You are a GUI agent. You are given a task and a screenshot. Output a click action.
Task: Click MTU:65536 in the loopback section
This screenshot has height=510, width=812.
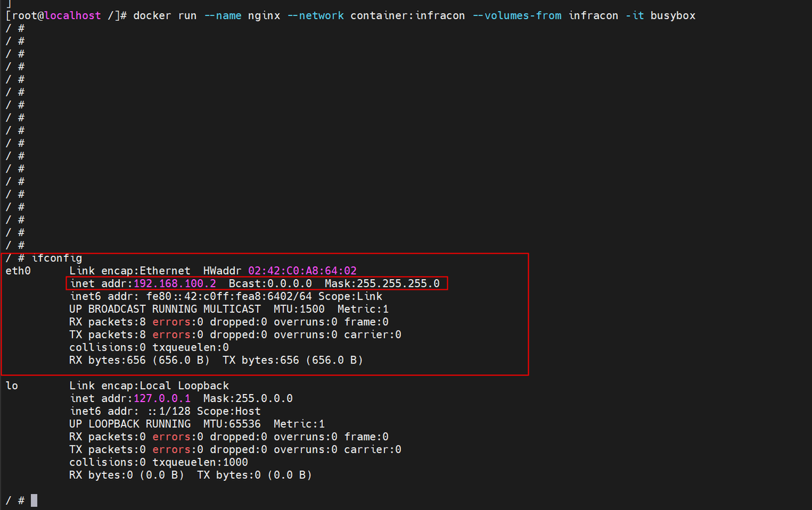coord(232,424)
